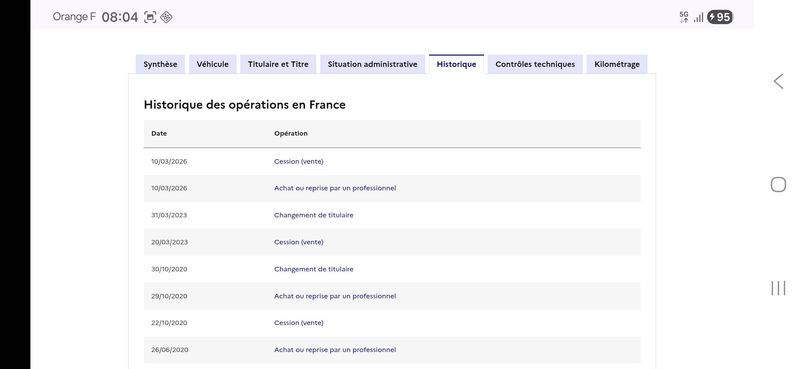Click the clock showing 08:04
Viewport: 800px width, 369px height.
(120, 17)
